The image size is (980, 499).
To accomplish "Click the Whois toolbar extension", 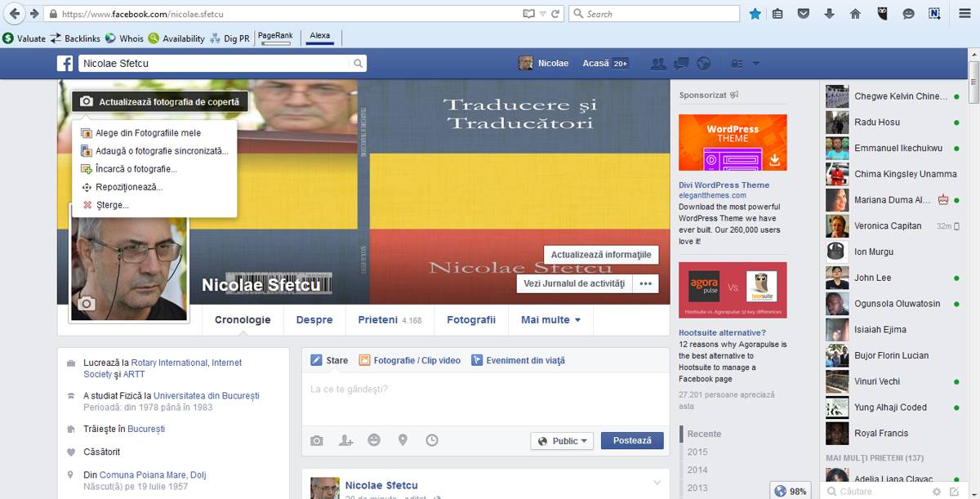I will pos(124,38).
